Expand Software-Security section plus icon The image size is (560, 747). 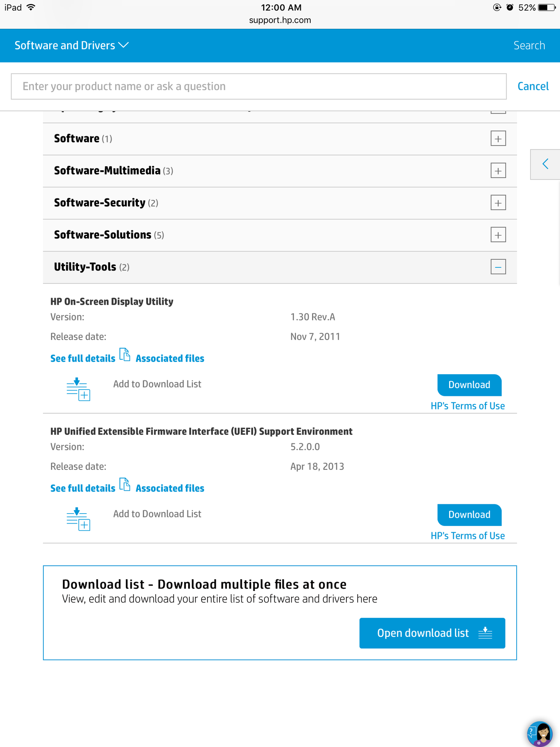tap(498, 203)
